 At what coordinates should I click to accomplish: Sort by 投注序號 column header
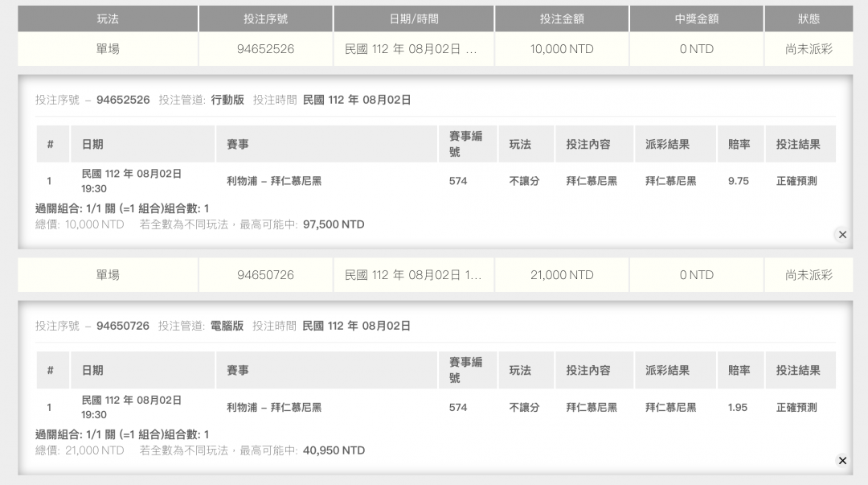pos(265,18)
